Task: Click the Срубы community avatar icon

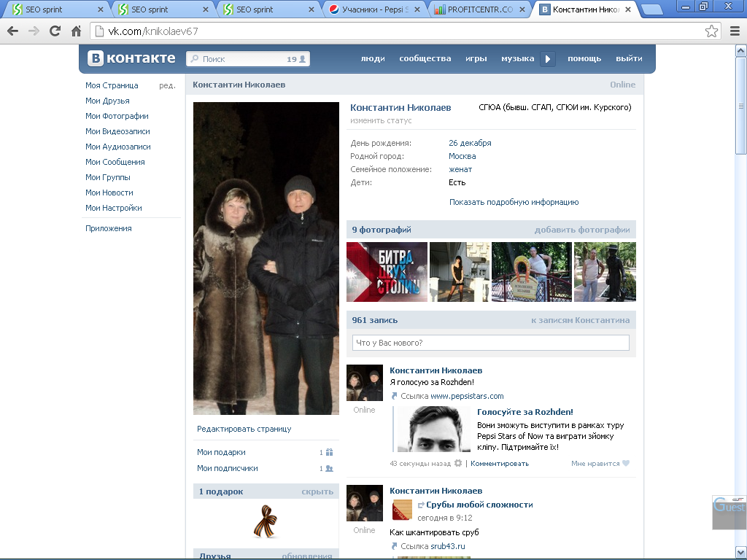Action: click(x=402, y=510)
